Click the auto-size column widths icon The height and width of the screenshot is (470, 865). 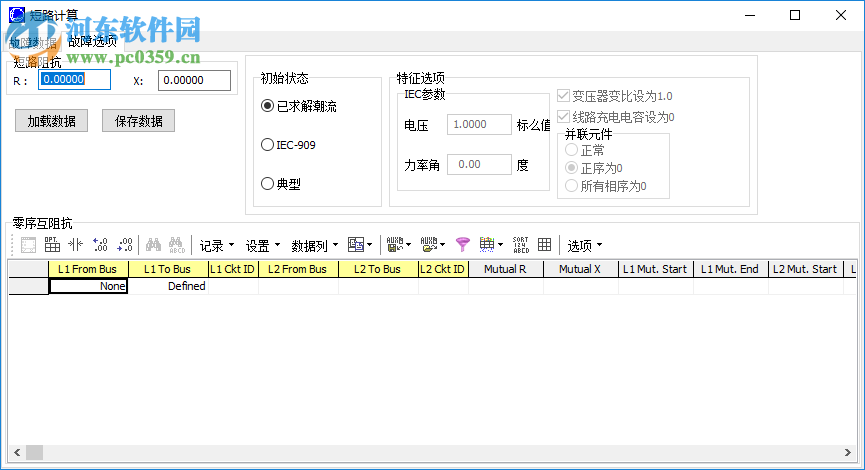[76, 245]
